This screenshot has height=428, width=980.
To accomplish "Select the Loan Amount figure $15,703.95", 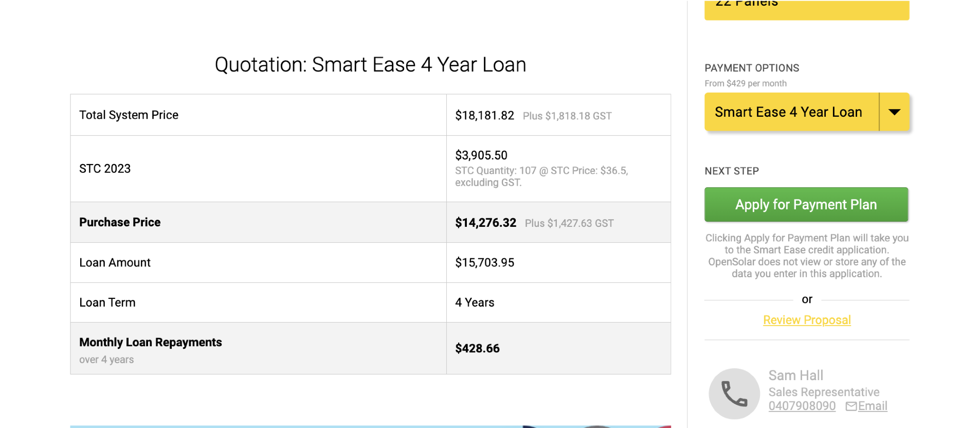I will (484, 262).
